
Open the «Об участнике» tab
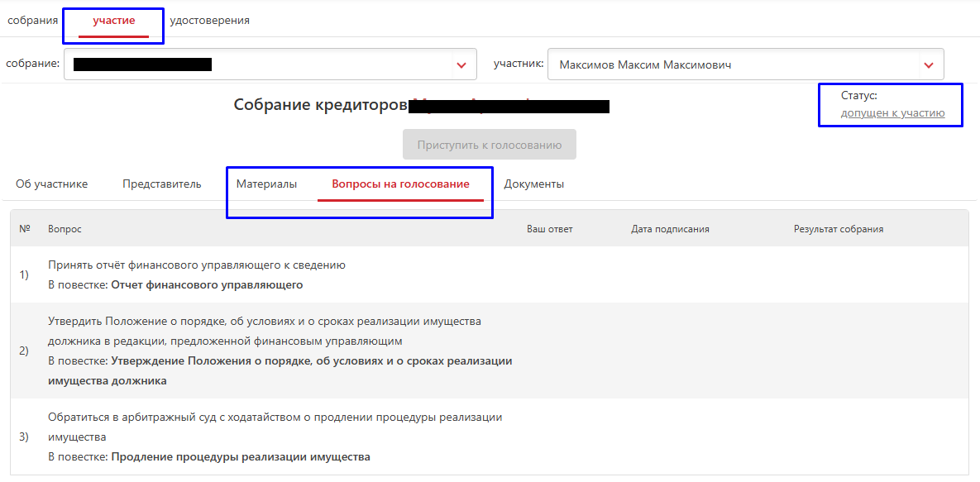pos(52,184)
